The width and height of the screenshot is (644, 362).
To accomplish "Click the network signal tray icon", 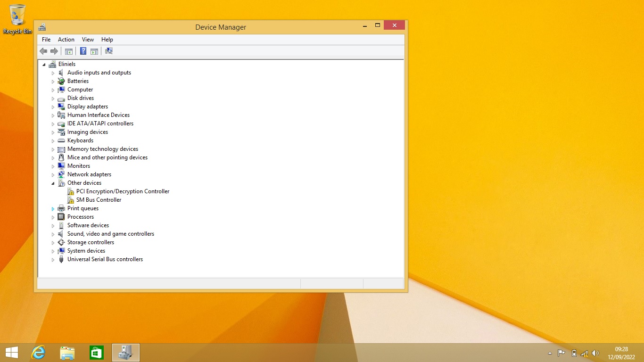I will pyautogui.click(x=584, y=353).
